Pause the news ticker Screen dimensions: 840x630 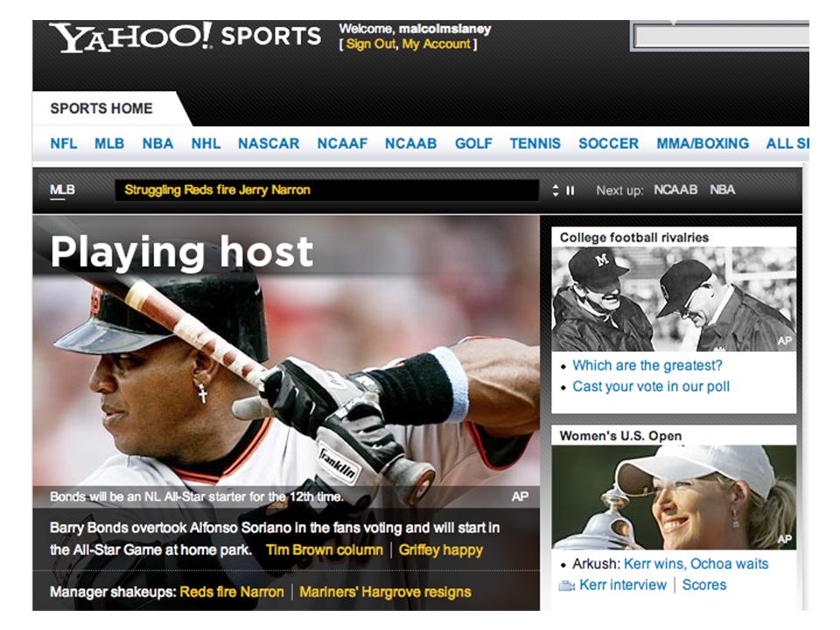570,190
